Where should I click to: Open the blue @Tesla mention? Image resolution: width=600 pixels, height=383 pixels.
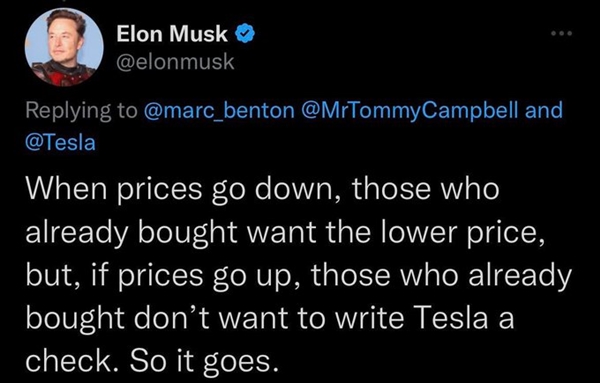[60, 143]
